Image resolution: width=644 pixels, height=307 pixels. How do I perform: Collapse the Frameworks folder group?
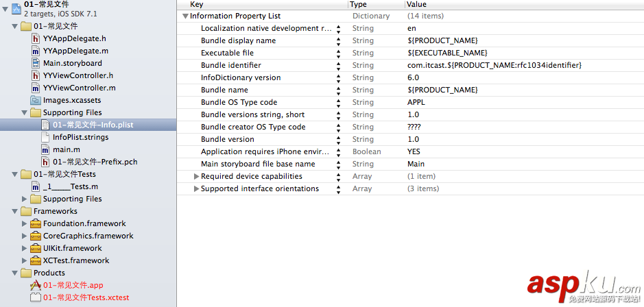click(16, 212)
